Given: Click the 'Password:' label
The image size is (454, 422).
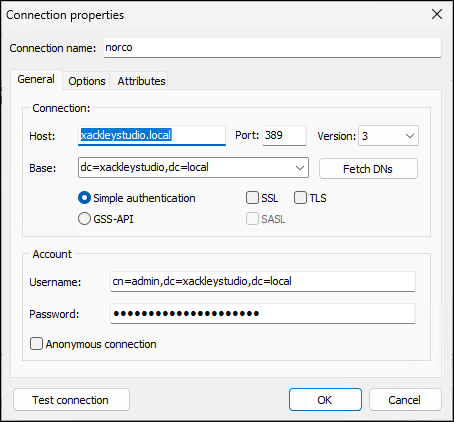Looking at the screenshot, I should 54,314.
